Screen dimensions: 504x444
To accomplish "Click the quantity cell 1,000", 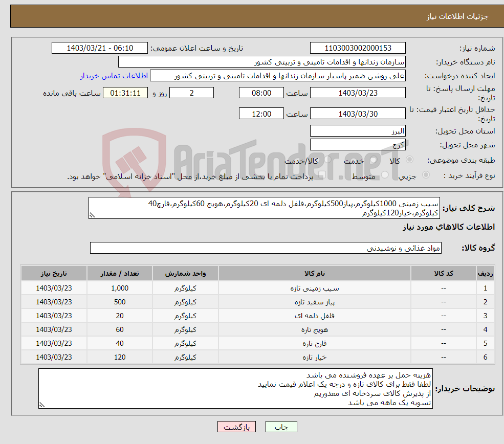I will pos(120,288).
